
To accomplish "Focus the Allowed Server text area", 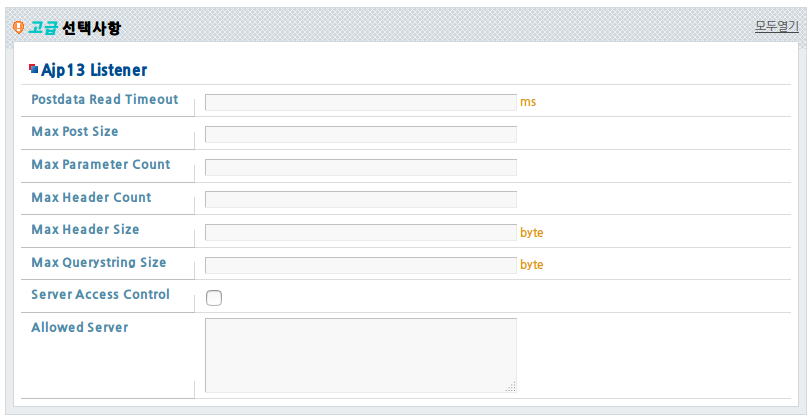I will pyautogui.click(x=361, y=355).
